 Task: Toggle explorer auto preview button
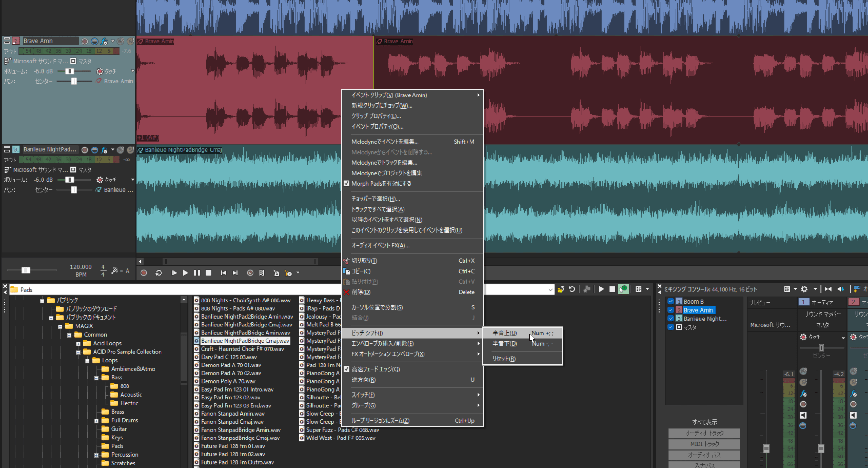click(x=623, y=289)
